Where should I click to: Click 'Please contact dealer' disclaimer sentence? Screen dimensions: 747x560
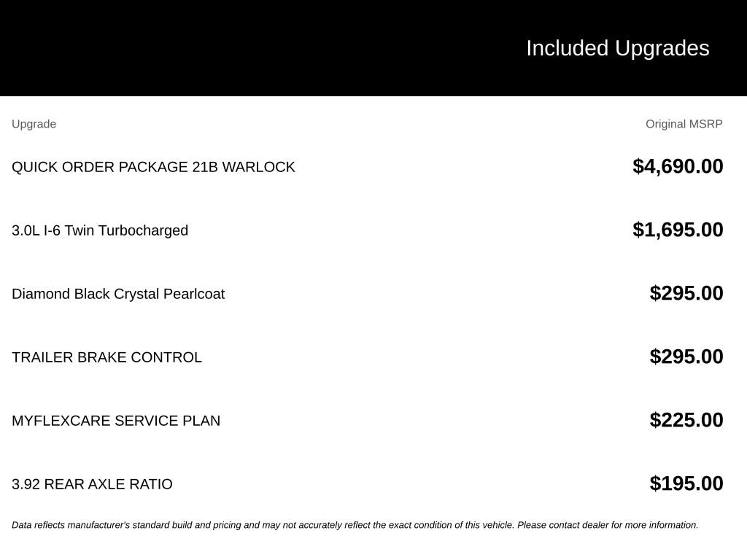click(608, 525)
